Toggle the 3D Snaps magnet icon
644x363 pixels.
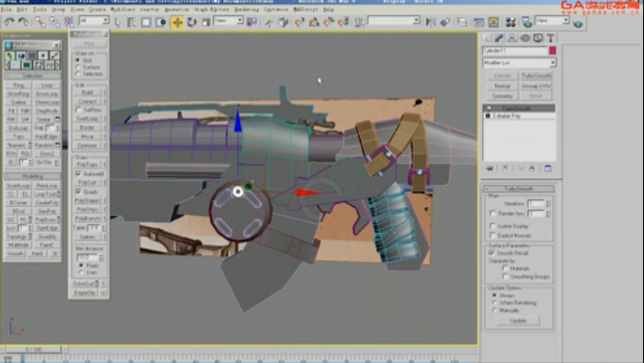click(299, 22)
